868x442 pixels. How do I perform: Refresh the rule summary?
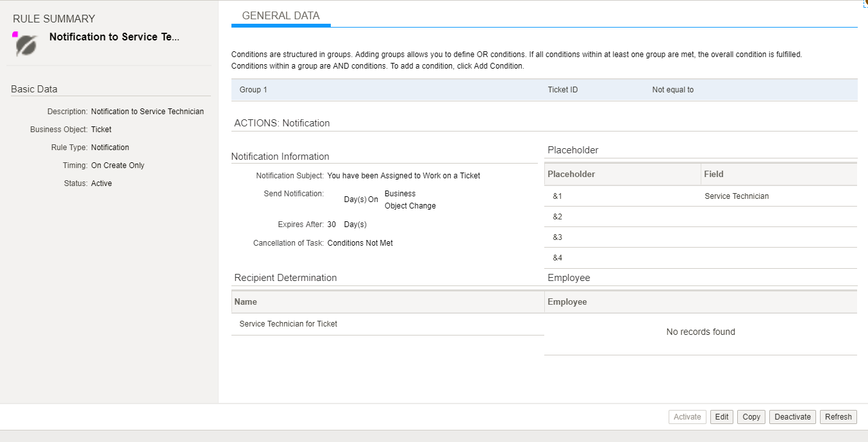839,417
